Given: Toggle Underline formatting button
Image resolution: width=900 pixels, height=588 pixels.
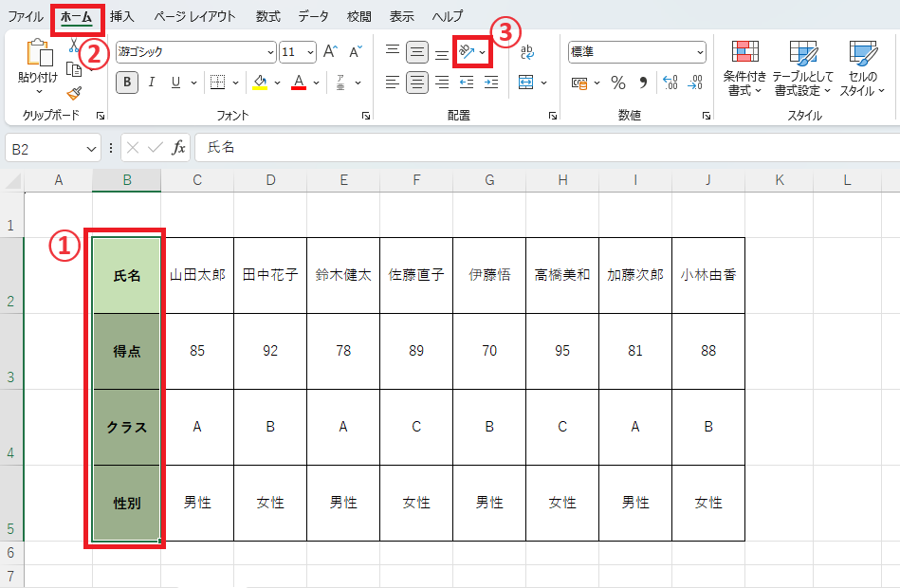Looking at the screenshot, I should 175,83.
